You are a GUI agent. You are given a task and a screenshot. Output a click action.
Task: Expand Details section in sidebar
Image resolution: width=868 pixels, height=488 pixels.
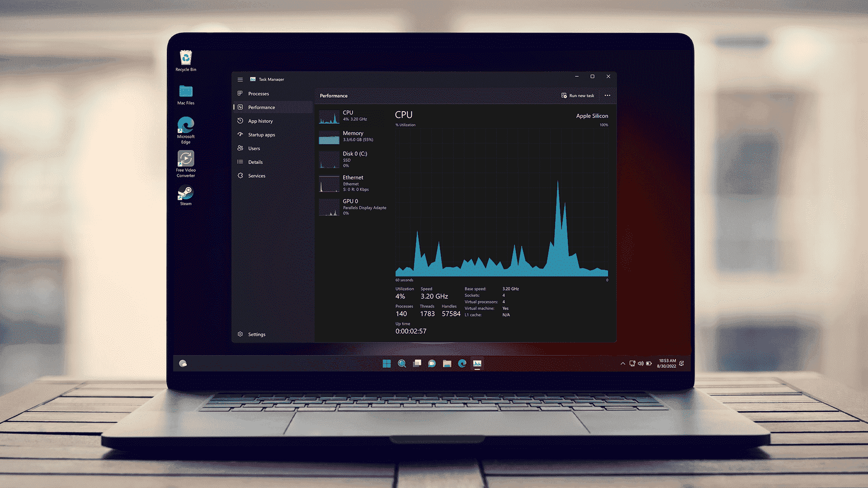pos(255,162)
